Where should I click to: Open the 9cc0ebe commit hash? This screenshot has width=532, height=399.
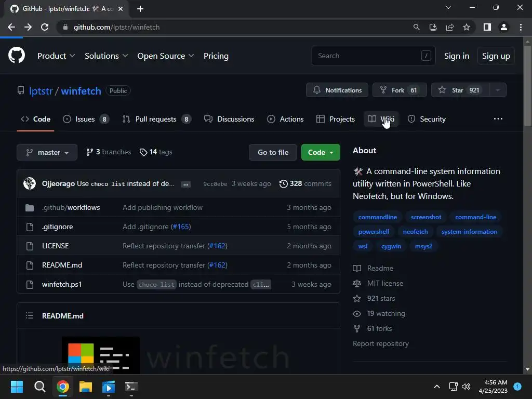(215, 184)
